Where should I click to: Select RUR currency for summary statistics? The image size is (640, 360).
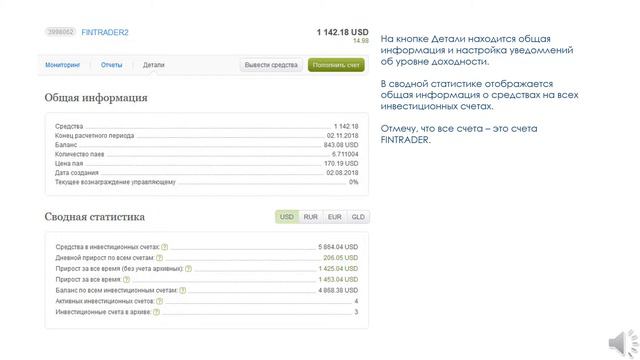[x=311, y=217]
